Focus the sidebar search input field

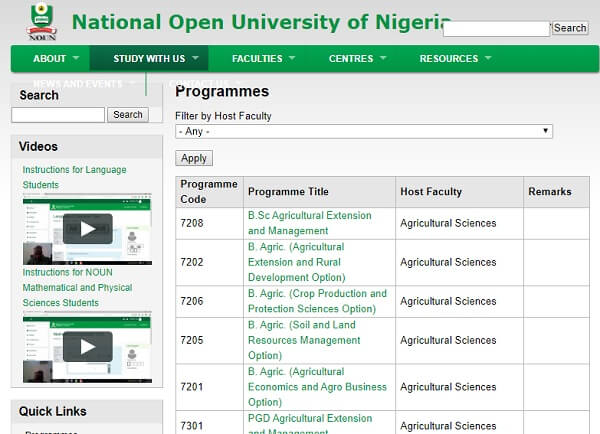58,115
